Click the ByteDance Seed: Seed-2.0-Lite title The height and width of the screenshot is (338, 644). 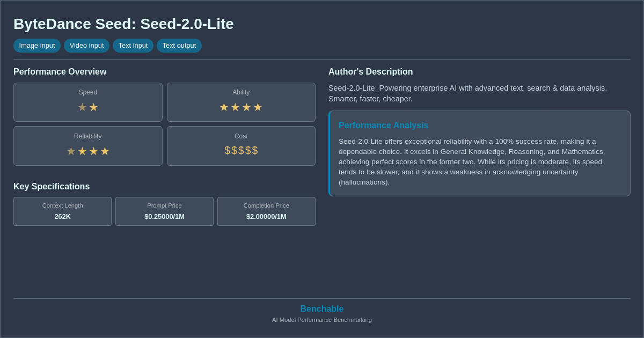123,24
